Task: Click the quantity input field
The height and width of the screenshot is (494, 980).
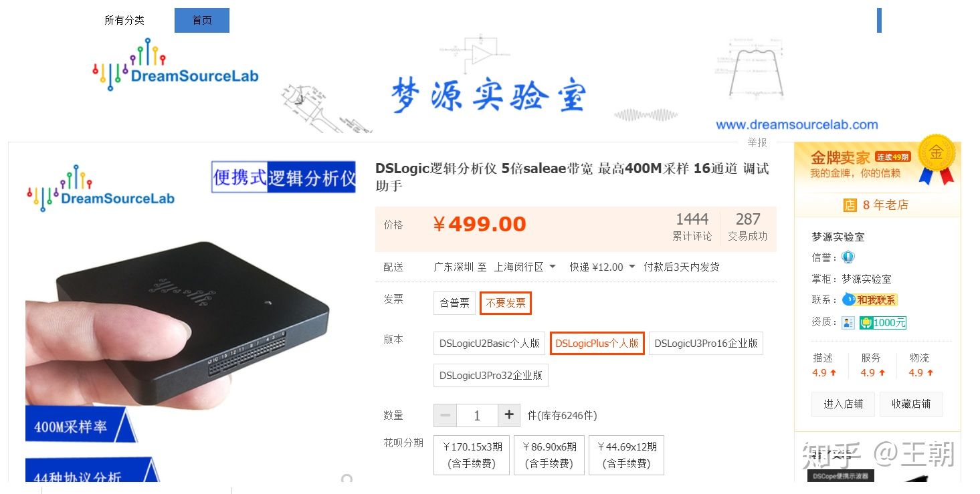Action: coord(477,415)
